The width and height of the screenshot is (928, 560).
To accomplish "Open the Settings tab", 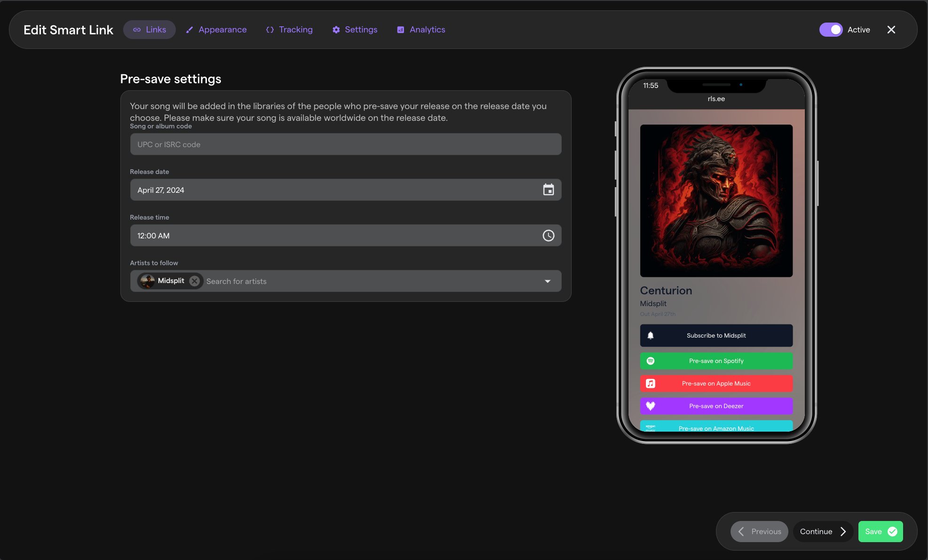I will coord(355,30).
